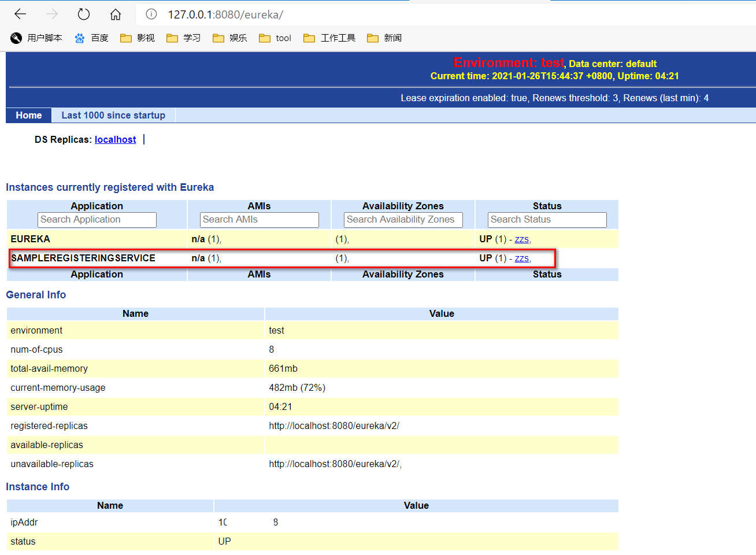Click the General Info heading
Viewport: 756px width, 555px height.
[36, 295]
